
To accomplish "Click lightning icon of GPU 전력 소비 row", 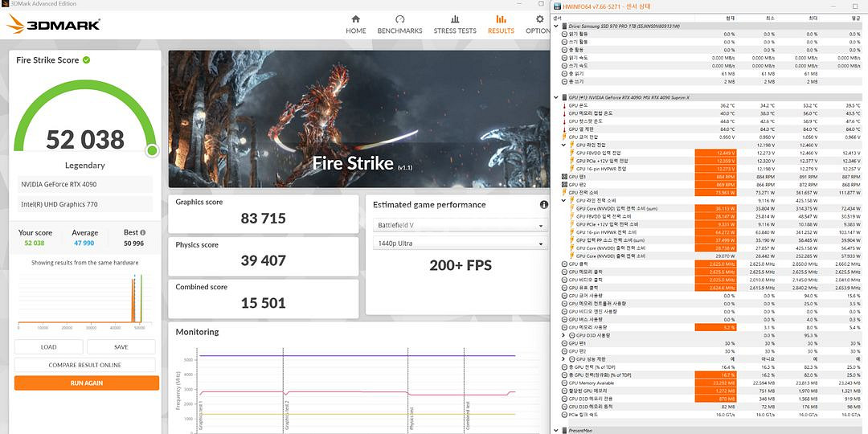I will coord(564,193).
